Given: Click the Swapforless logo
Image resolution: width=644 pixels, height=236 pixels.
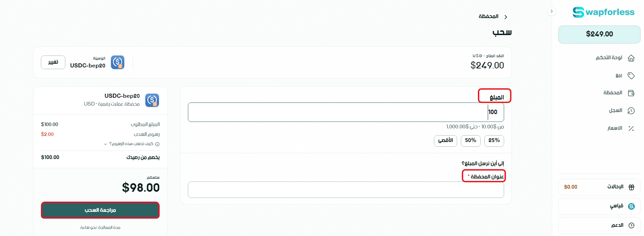Looking at the screenshot, I should pos(603,12).
